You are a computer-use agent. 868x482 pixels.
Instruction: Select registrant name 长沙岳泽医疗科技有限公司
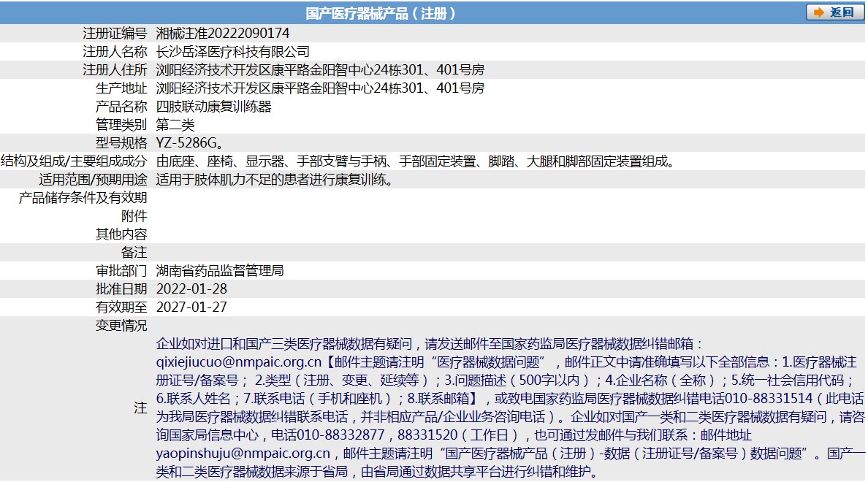(x=232, y=51)
